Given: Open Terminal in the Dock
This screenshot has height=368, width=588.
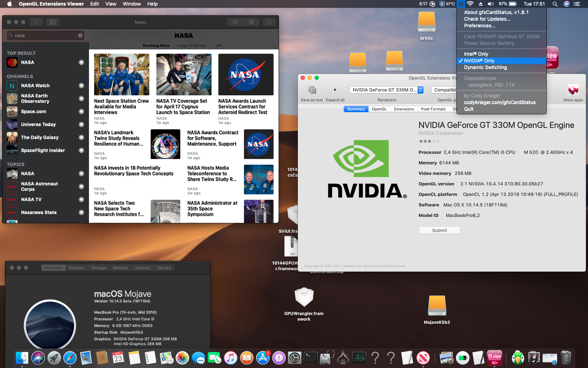Looking at the screenshot, I should pos(310,358).
